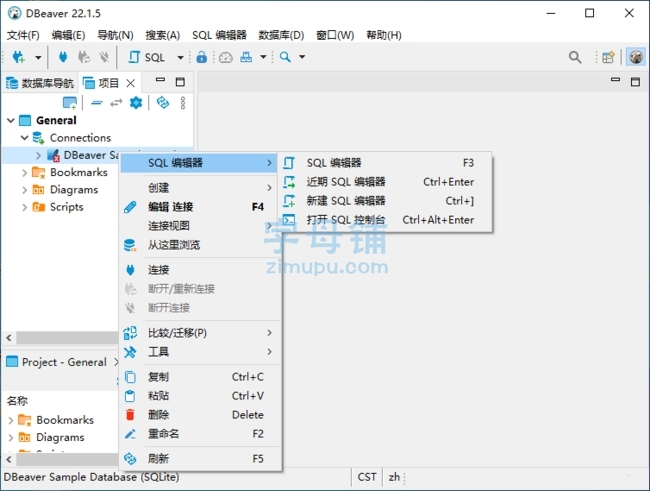Open the 工具 context submenu
This screenshot has height=491, width=650.
click(x=200, y=352)
